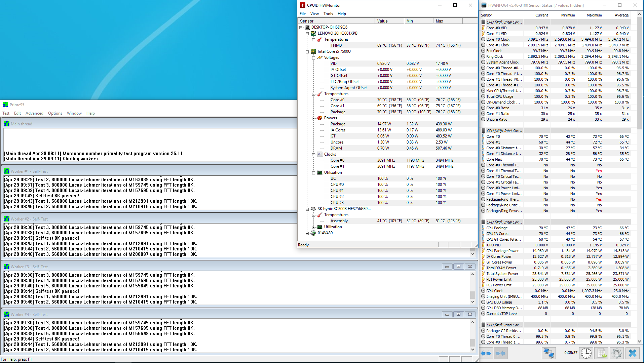Click HWiNFO expand sensor columns arrows button

pos(486,353)
